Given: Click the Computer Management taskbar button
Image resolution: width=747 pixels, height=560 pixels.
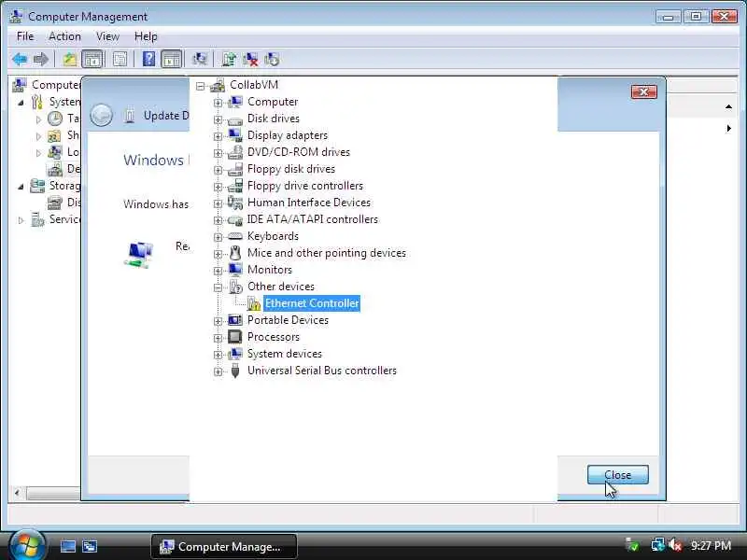Looking at the screenshot, I should click(224, 546).
